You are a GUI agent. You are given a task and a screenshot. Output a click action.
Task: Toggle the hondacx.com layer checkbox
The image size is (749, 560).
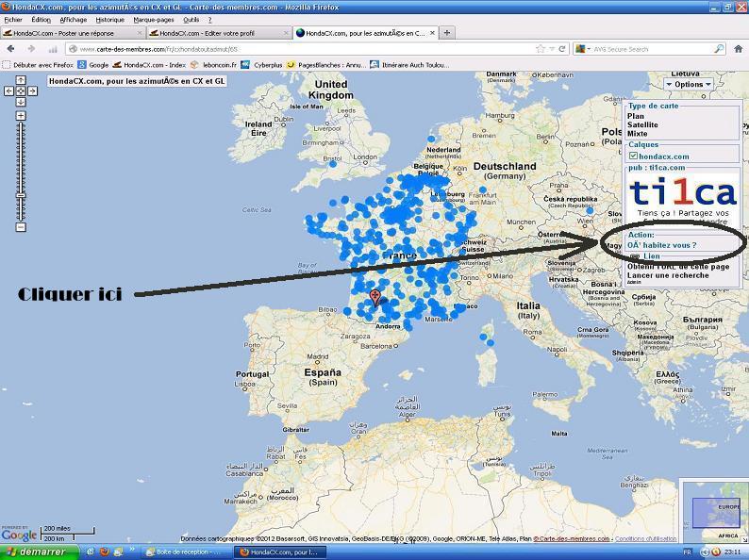(633, 156)
